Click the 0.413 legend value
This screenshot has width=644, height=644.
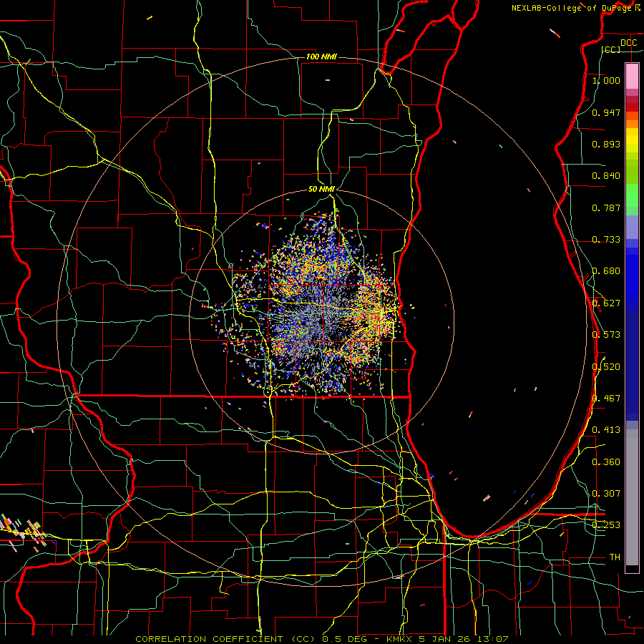[606, 430]
